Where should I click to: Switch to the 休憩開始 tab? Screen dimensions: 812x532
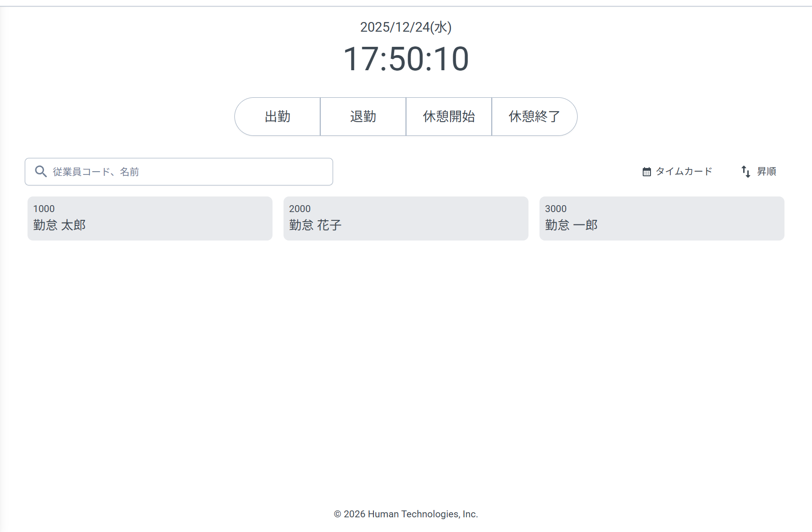pos(448,117)
